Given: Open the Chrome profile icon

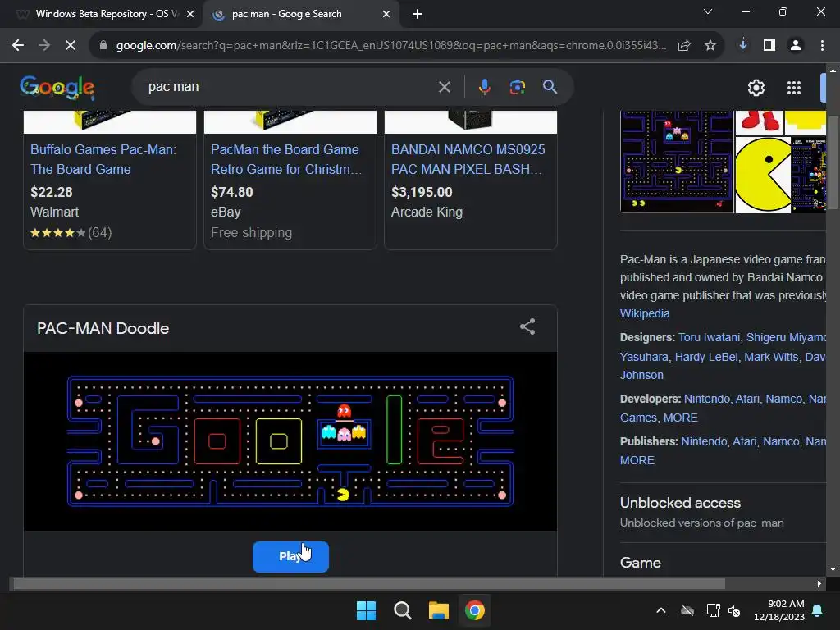Looking at the screenshot, I should point(796,46).
